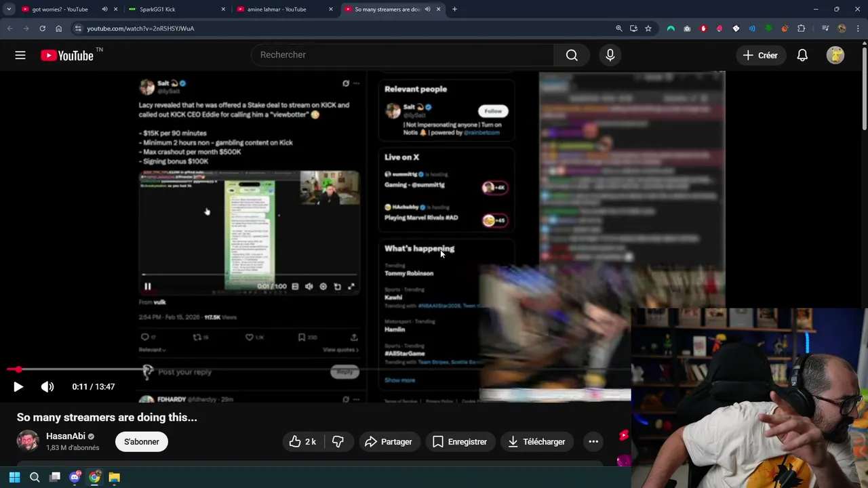Screen dimensions: 868x488
Task: Open the camera screenshot extension
Action: tap(687, 28)
